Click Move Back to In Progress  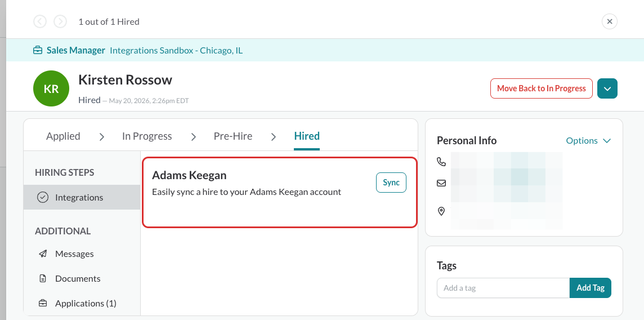(542, 88)
